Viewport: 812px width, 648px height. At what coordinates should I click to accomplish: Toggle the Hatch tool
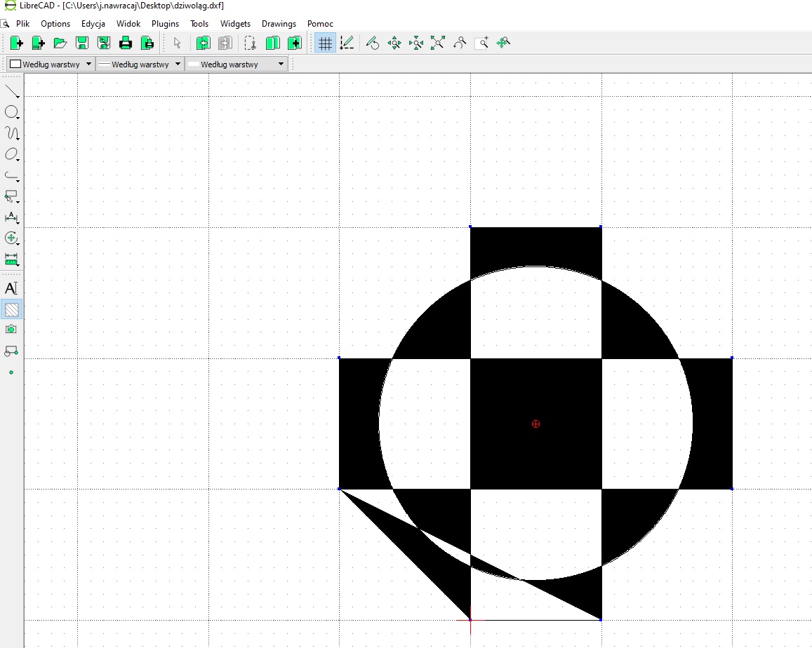click(11, 309)
